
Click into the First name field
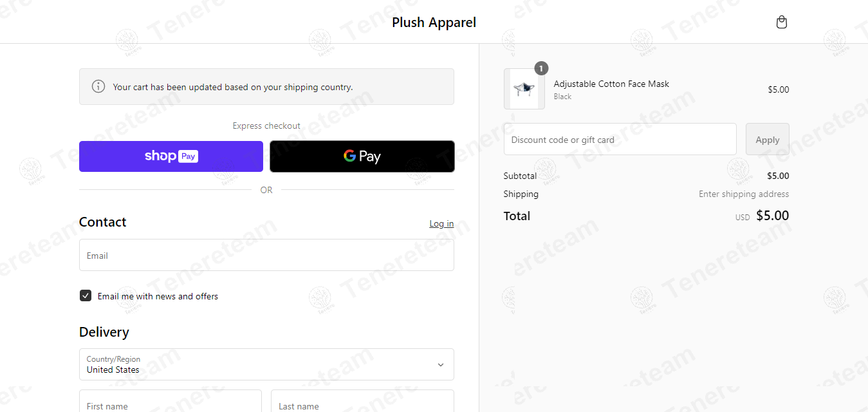pos(171,402)
